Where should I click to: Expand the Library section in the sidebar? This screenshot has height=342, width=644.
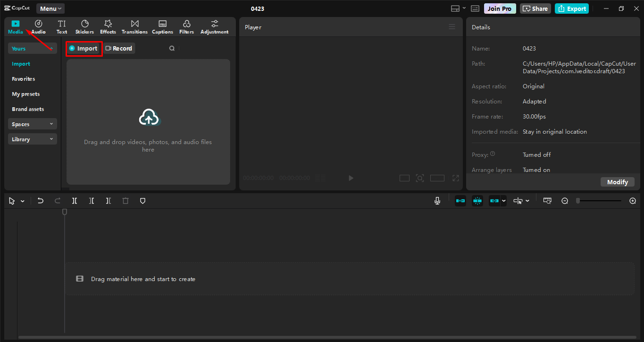tap(32, 139)
